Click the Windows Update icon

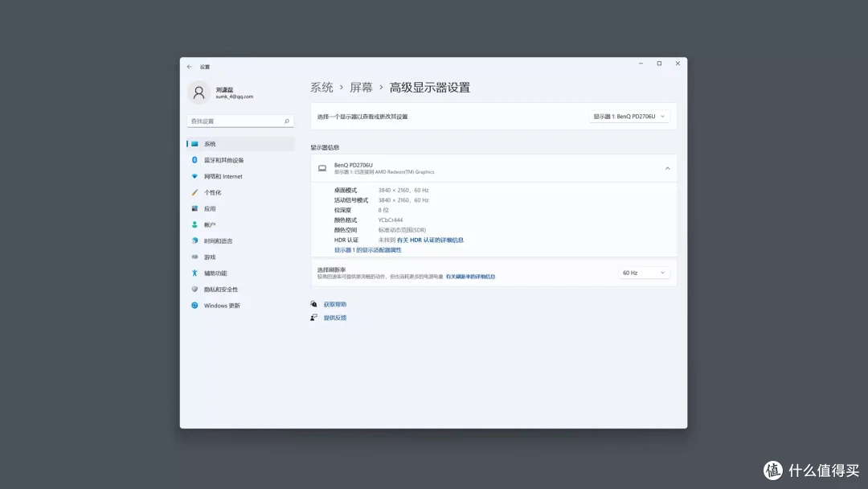coord(194,306)
